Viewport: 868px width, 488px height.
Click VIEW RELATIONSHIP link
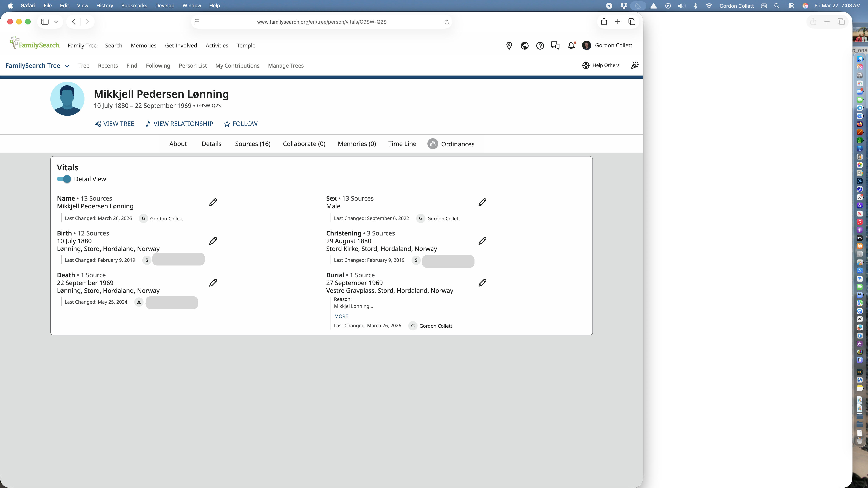pos(179,124)
